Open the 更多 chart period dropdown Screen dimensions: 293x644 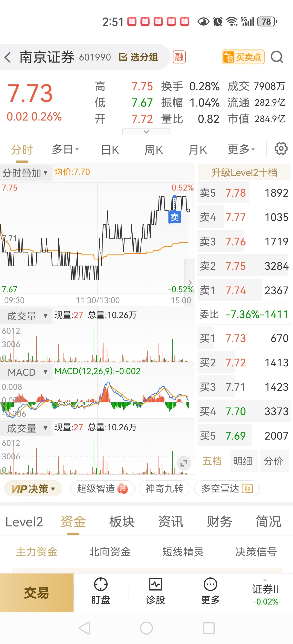241,150
